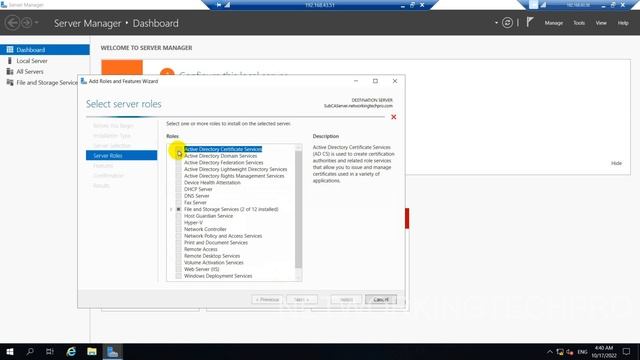
Task: Click the Local Server icon in sidebar
Action: pyautogui.click(x=10, y=60)
